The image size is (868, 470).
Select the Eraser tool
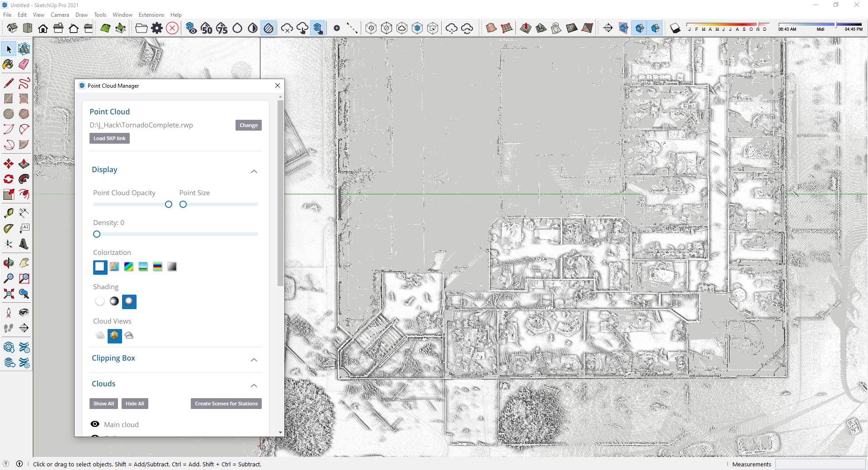pos(23,65)
